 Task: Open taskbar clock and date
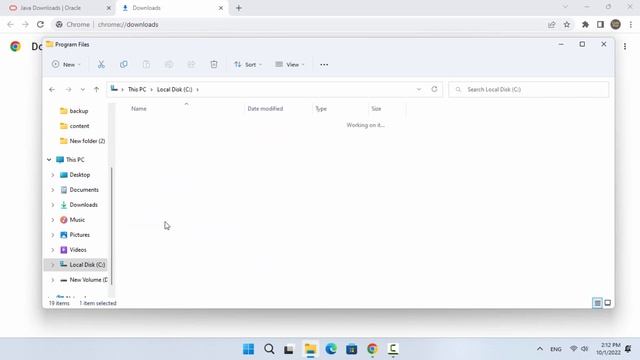608,349
